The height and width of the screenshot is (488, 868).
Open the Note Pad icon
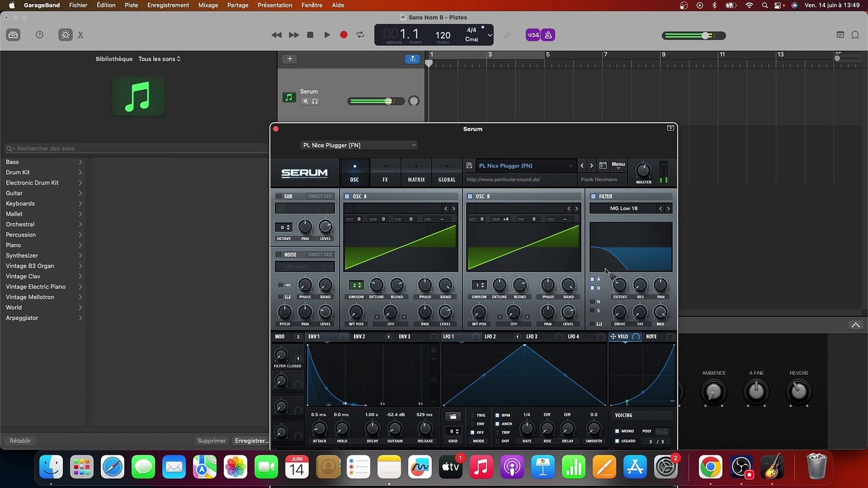840,35
